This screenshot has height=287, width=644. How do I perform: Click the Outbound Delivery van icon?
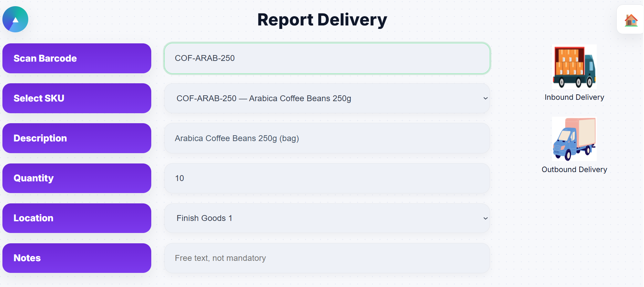574,139
